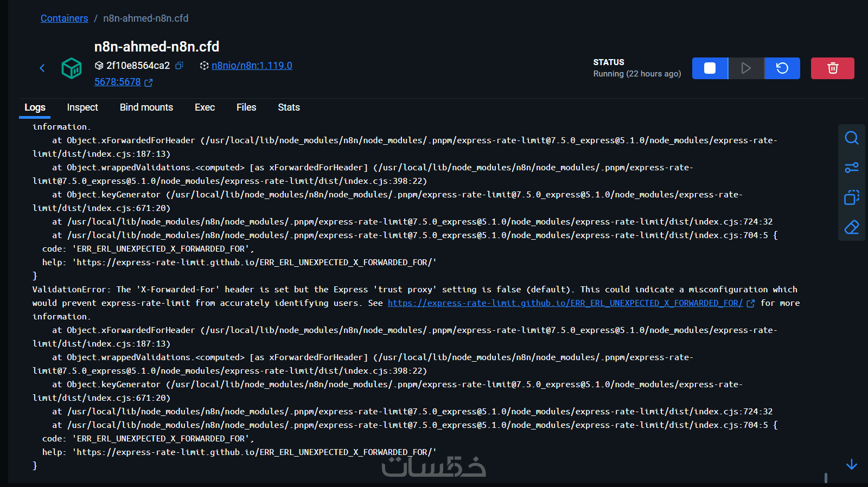Open log filter options icon

click(852, 168)
